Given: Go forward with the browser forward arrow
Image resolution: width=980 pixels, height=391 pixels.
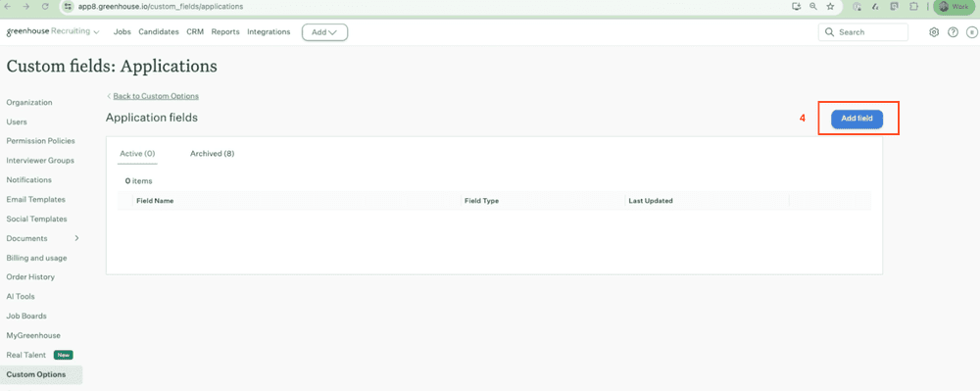Looking at the screenshot, I should click(26, 6).
